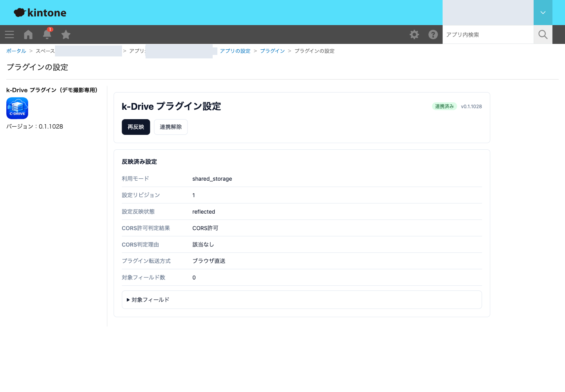This screenshot has height=392, width=565.
Task: Click the 連携解除 button
Action: (x=171, y=127)
